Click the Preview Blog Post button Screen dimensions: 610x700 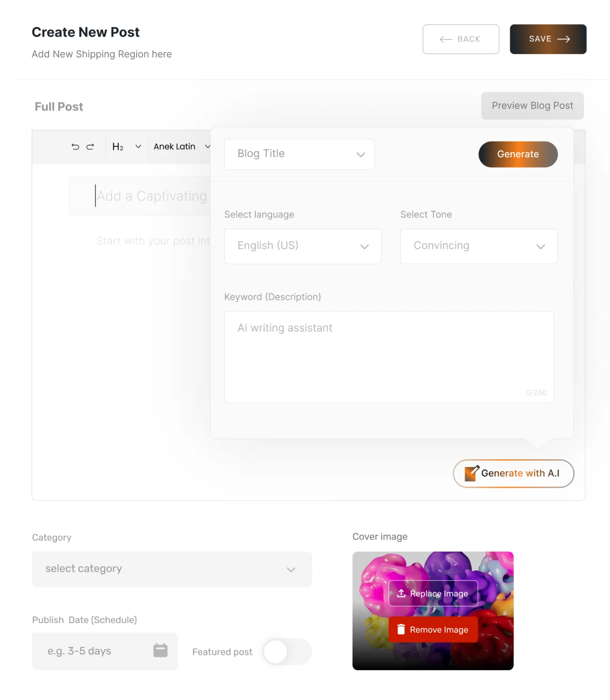point(532,106)
